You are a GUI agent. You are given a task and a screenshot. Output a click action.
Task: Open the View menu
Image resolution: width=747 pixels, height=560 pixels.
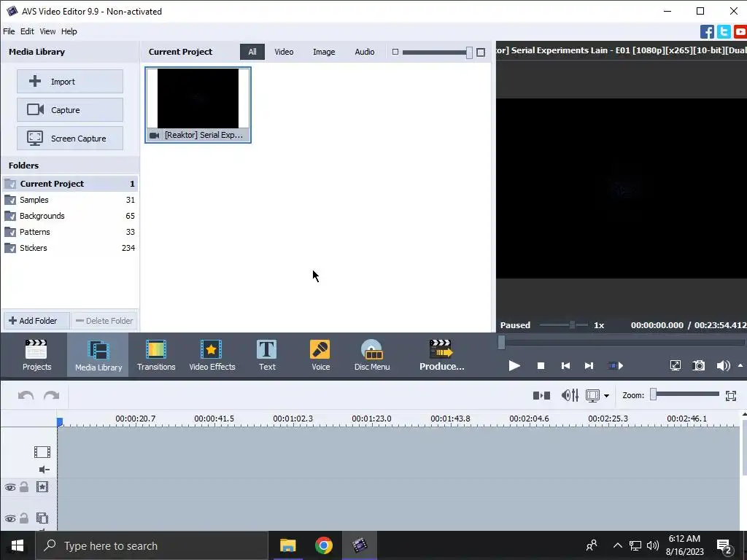tap(47, 31)
